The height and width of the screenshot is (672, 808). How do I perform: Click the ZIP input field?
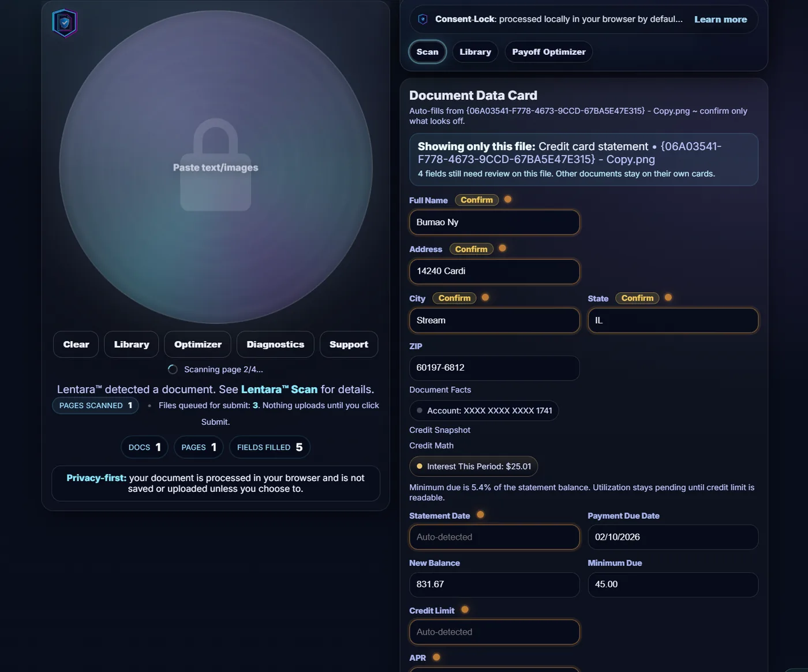pos(494,368)
